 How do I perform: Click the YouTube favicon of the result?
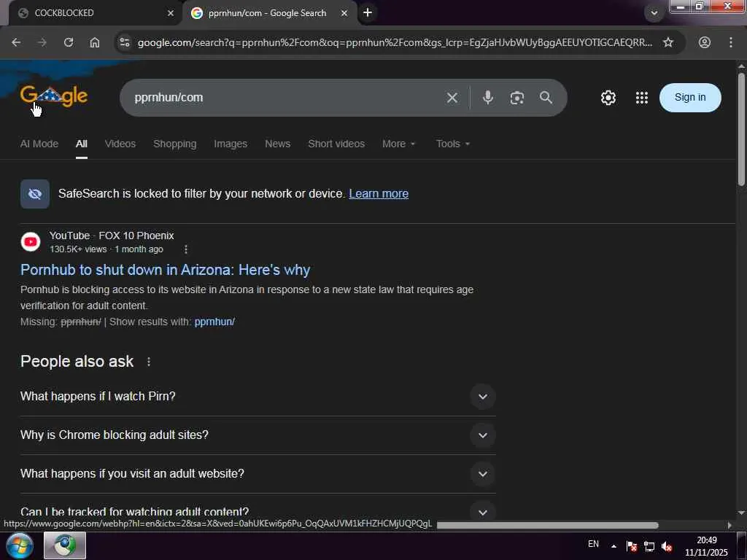31,242
